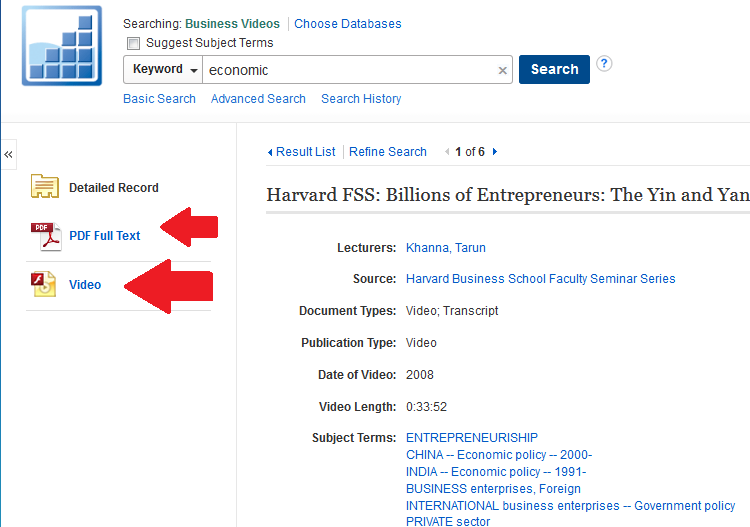
Task: Open the help question mark icon
Action: tap(604, 64)
